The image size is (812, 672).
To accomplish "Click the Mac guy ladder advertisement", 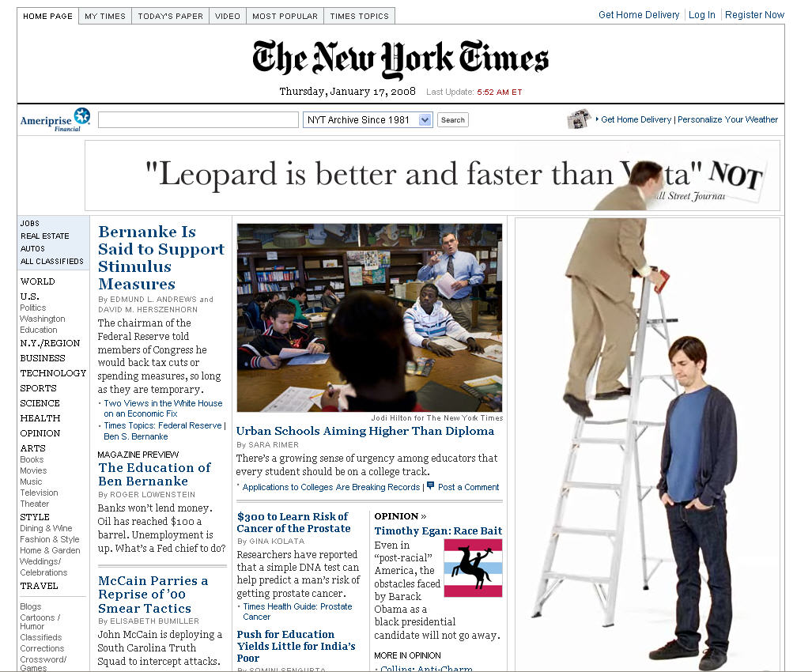I will [648, 444].
